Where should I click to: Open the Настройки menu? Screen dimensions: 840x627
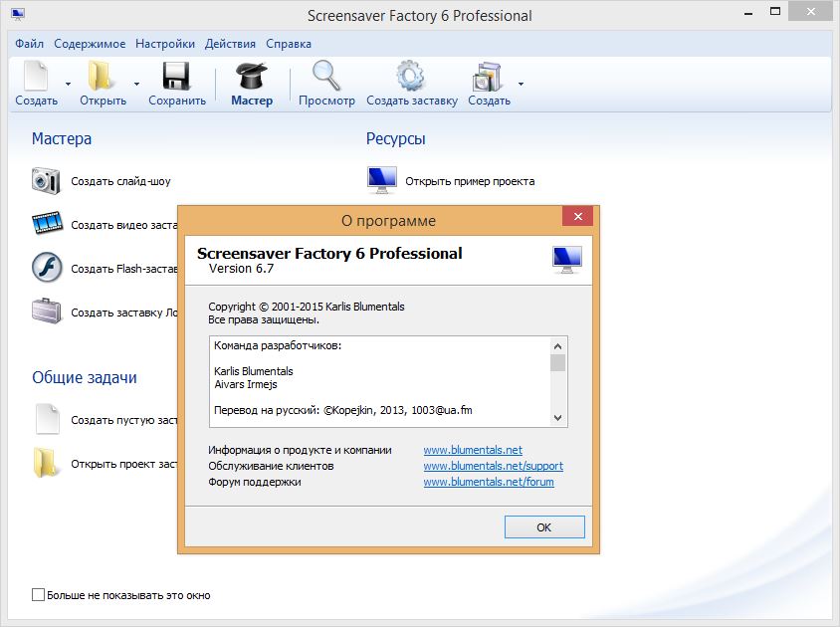(165, 44)
